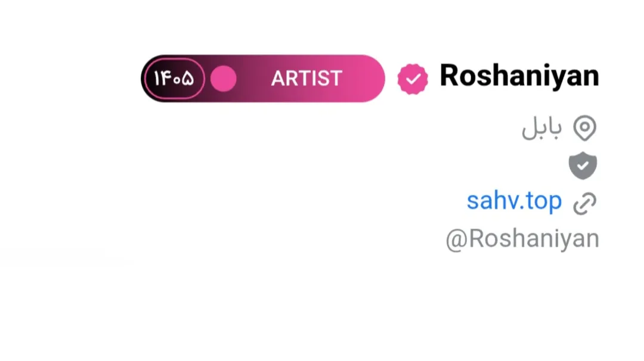Click the location pin icon
The width and height of the screenshot is (644, 361).
585,128
